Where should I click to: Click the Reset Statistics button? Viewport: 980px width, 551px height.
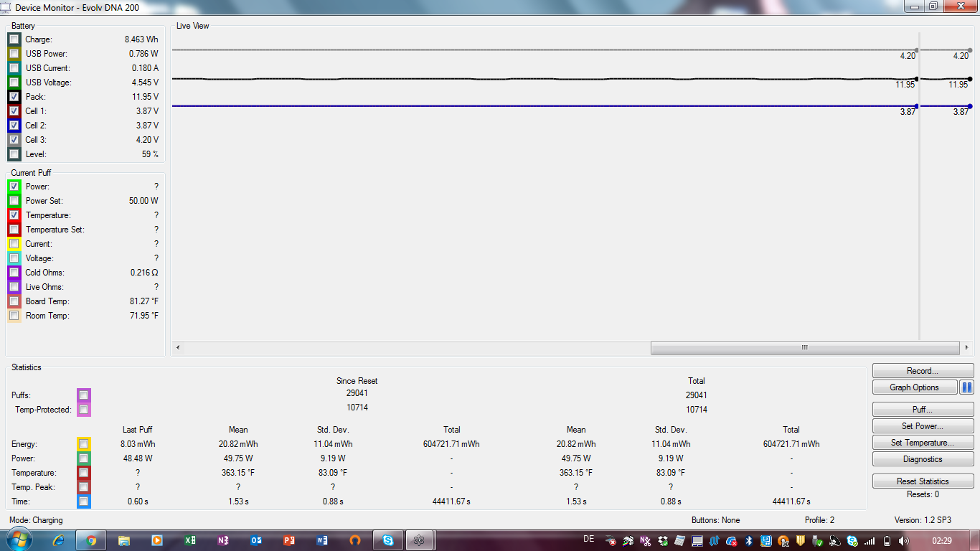[923, 481]
